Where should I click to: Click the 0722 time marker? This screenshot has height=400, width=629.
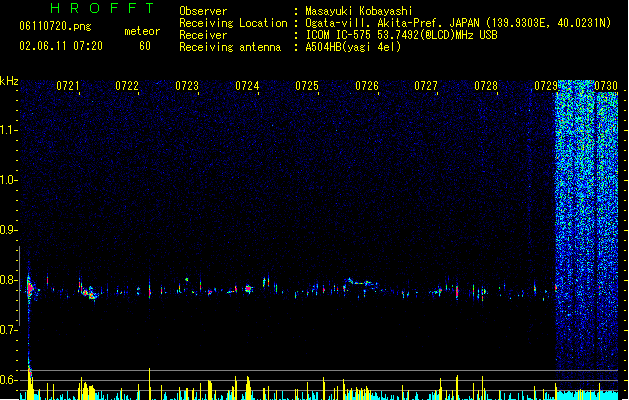pyautogui.click(x=127, y=86)
